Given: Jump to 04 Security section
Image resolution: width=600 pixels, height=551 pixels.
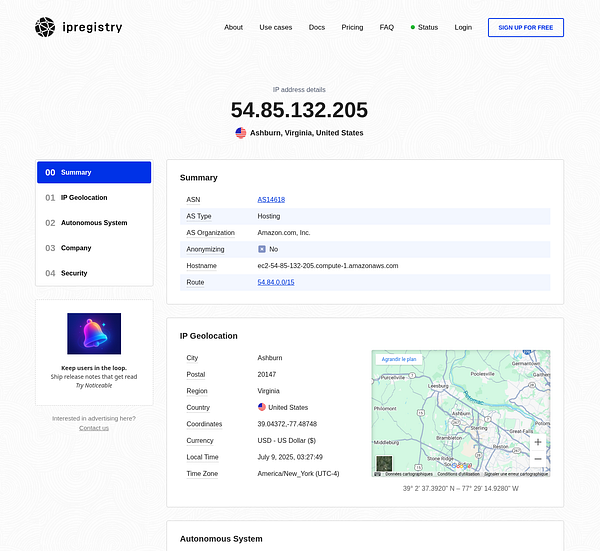Looking at the screenshot, I should point(94,273).
